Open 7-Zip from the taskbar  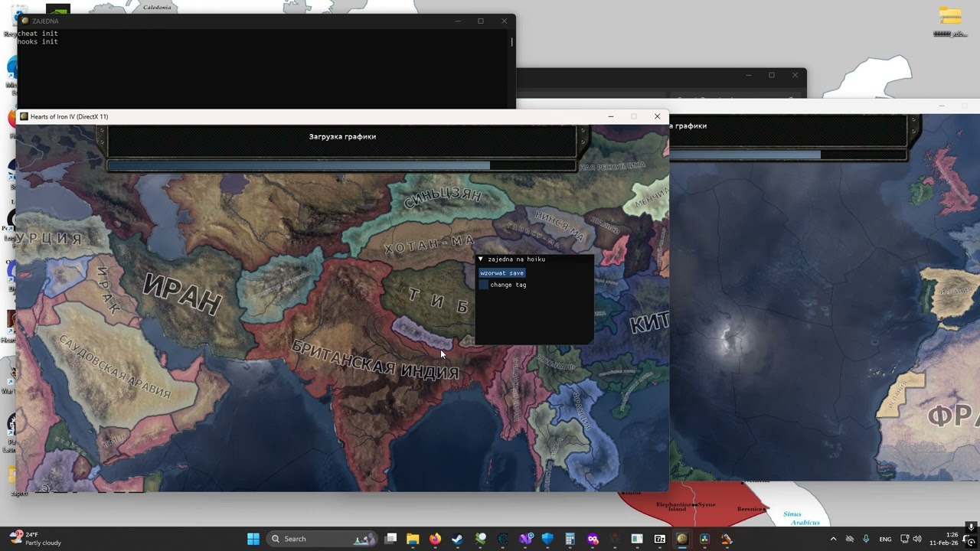(x=659, y=539)
